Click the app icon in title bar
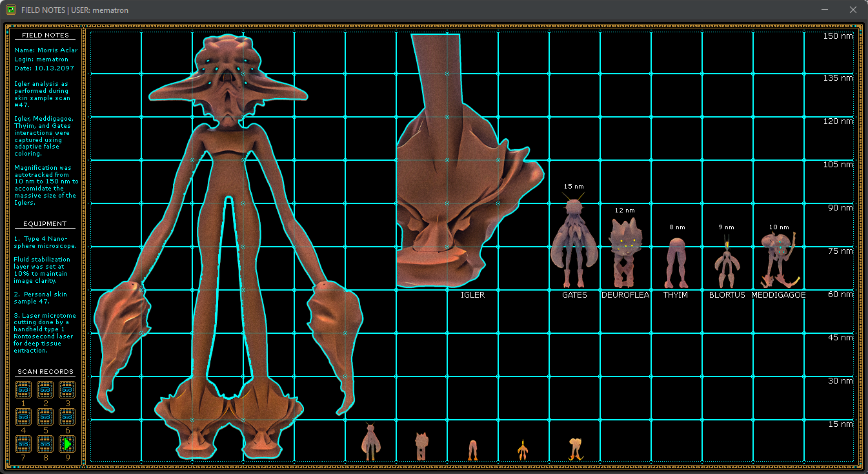The height and width of the screenshot is (474, 868). 11,10
